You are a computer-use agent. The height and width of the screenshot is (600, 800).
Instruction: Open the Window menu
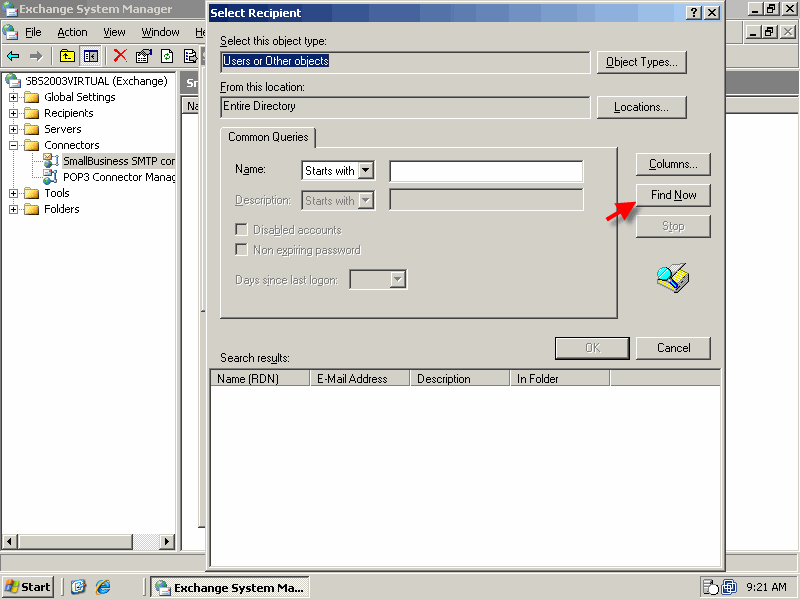coord(160,32)
